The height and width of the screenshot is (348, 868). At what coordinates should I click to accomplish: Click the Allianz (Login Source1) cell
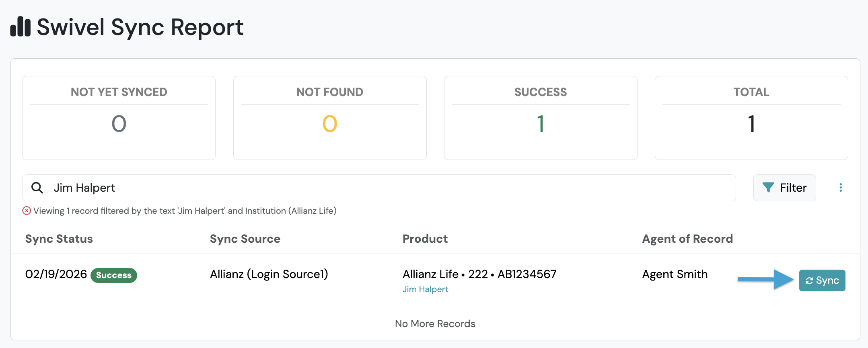click(x=269, y=274)
